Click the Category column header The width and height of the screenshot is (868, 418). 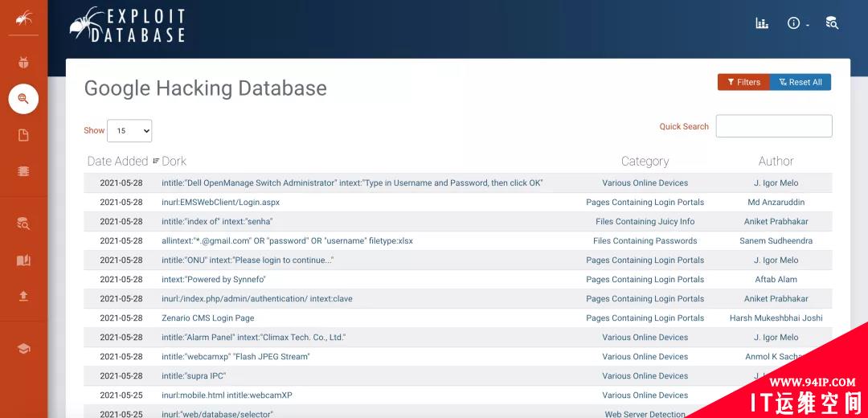point(645,161)
